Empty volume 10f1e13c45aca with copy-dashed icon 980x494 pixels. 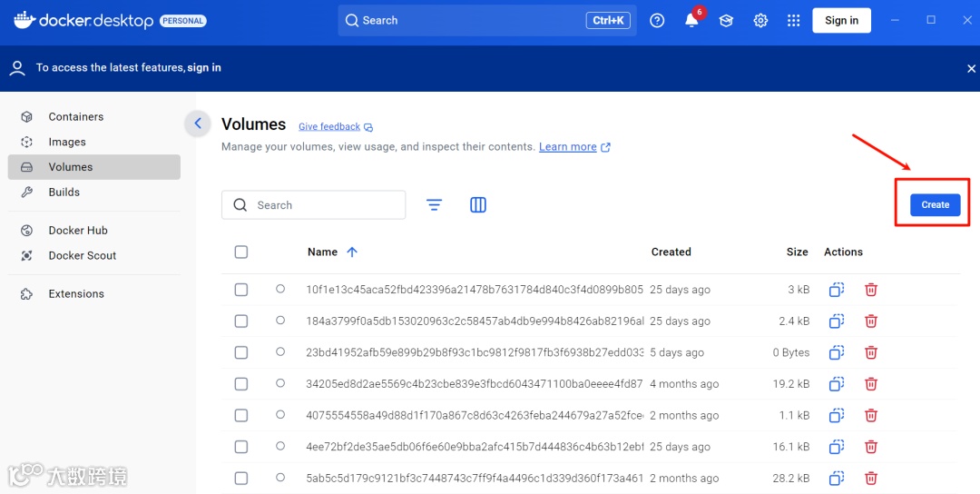pyautogui.click(x=837, y=290)
